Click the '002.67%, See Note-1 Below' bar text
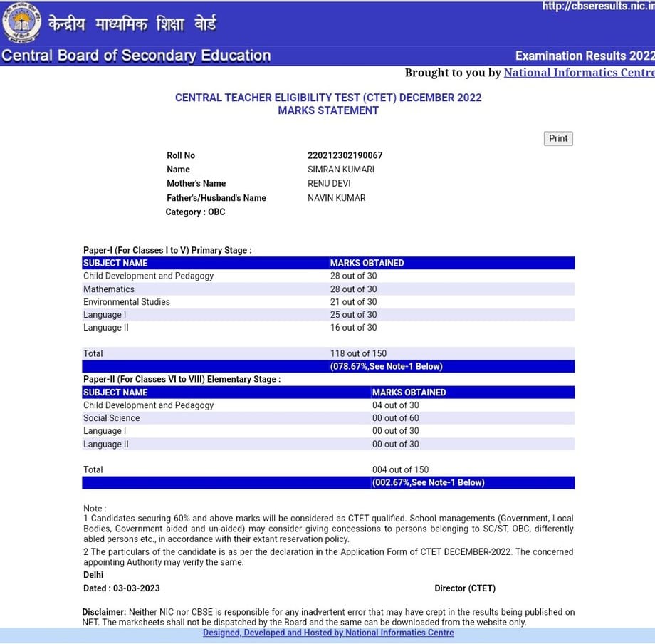The width and height of the screenshot is (655, 644). point(428,483)
